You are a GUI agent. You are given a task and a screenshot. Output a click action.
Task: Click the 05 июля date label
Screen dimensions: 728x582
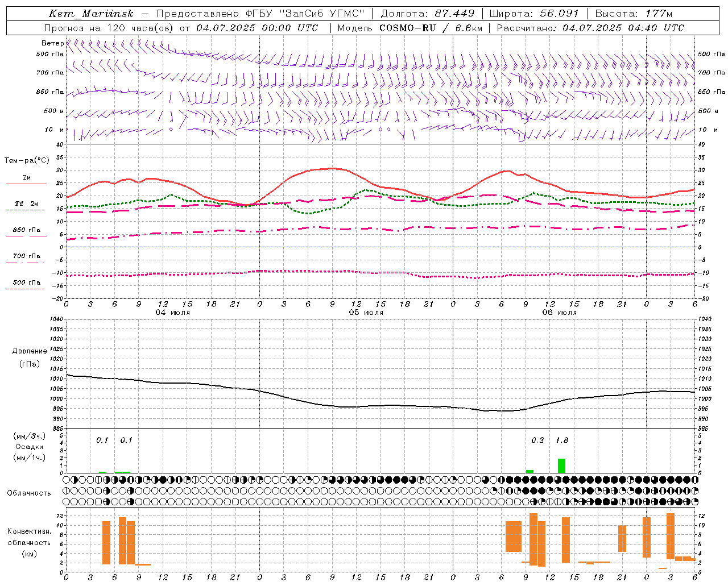(366, 313)
